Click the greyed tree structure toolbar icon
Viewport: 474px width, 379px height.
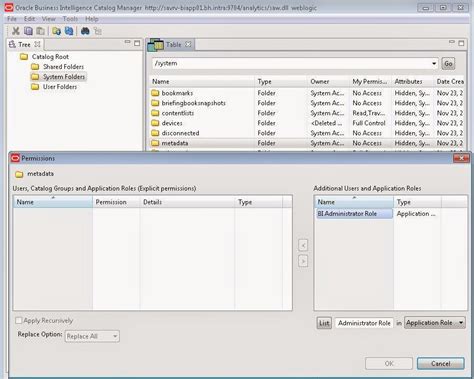[x=98, y=31]
